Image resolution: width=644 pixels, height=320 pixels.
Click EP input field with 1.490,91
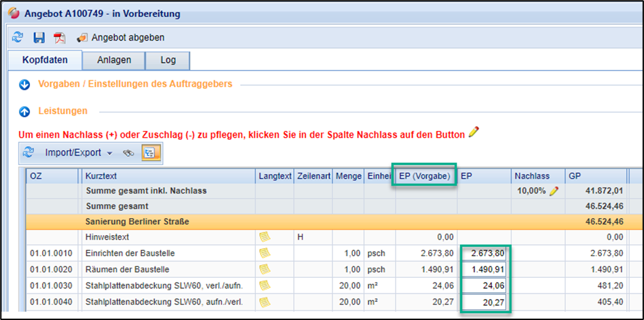[x=483, y=270]
